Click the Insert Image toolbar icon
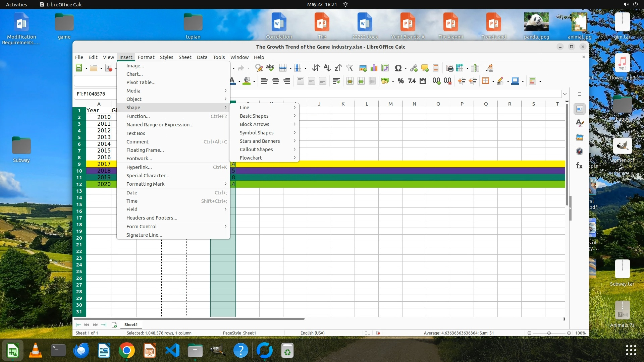Screen dimensions: 644x362 363,68
